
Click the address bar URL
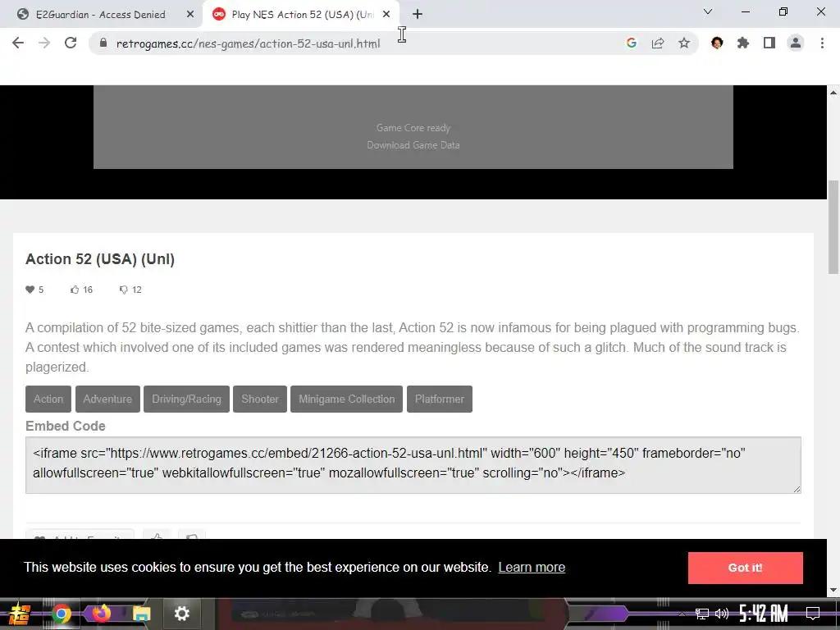pos(248,43)
